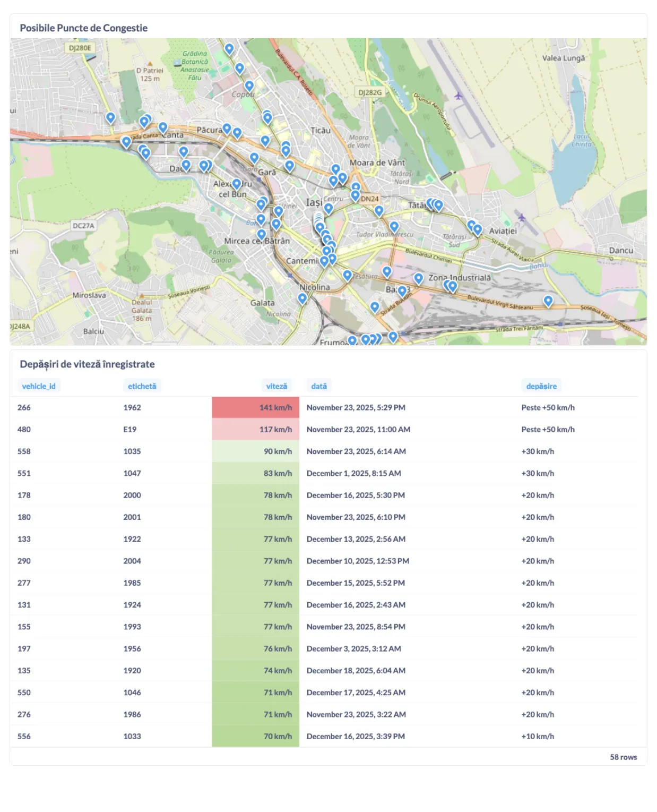Click the 83 km/h speed cell
Viewport: 657px width, 812px height.
(x=256, y=473)
